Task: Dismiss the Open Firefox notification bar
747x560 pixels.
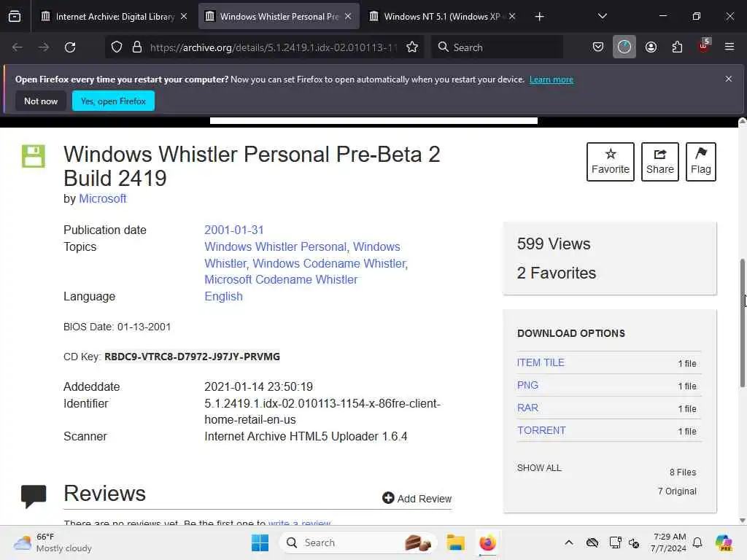Action: [x=729, y=79]
